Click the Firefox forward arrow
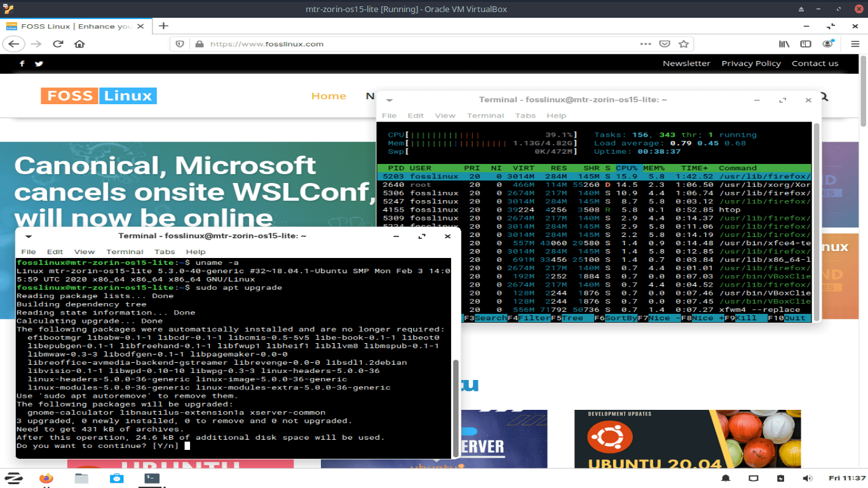 point(36,44)
